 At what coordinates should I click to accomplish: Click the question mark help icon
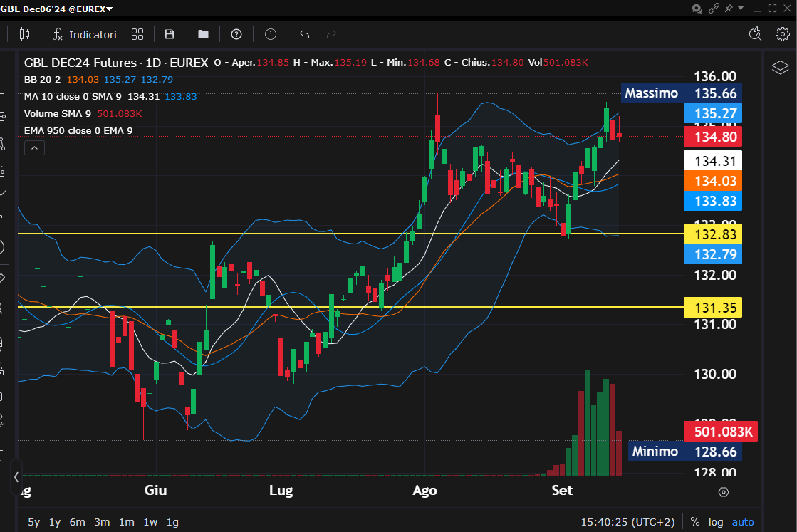pos(236,34)
